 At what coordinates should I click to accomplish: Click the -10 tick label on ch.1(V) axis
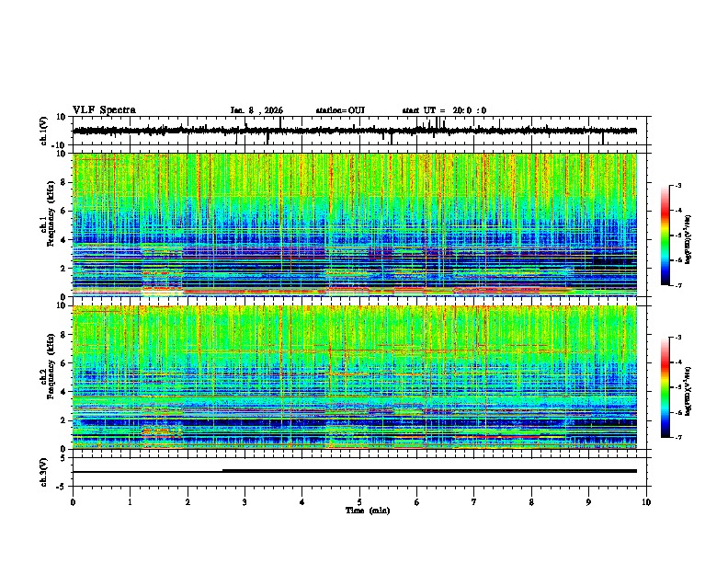pyautogui.click(x=60, y=145)
